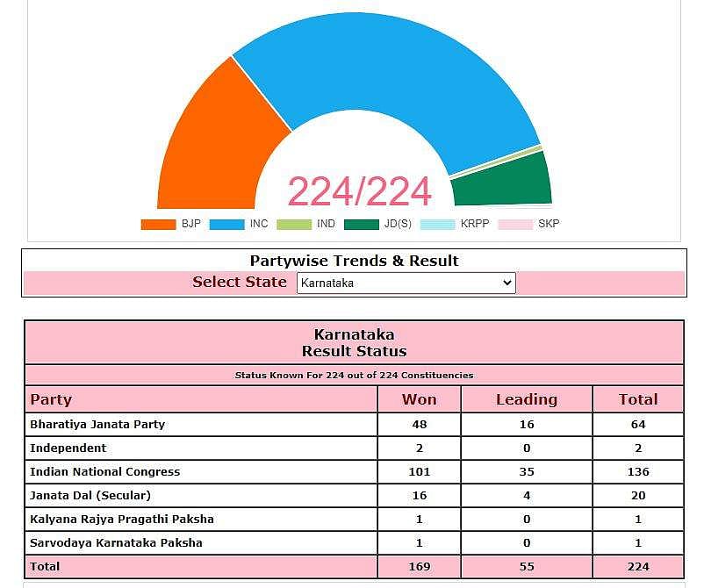
Task: Toggle the IND light green legend swatch
Action: [294, 224]
